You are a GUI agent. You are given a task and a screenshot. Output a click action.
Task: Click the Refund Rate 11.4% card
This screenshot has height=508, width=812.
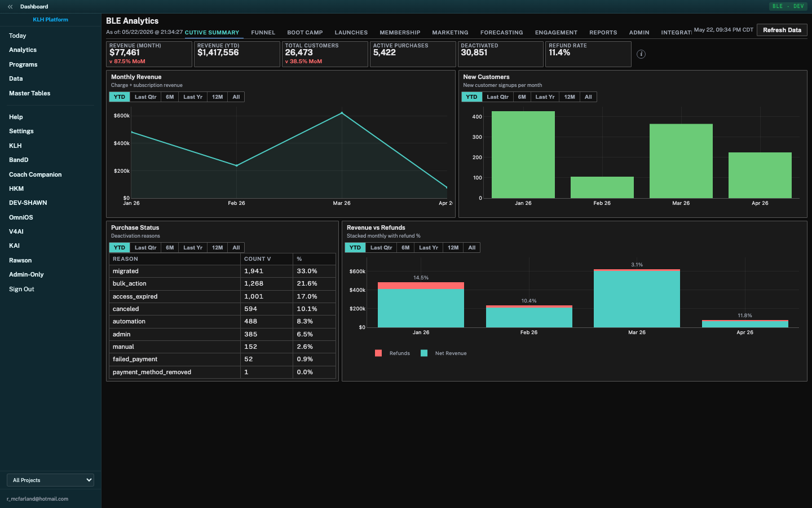coord(588,54)
